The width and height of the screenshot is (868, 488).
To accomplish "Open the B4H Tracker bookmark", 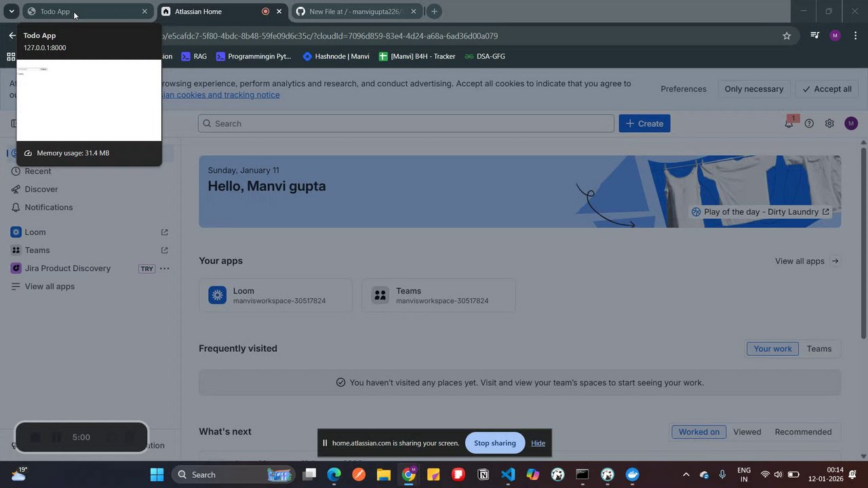I will pos(416,56).
